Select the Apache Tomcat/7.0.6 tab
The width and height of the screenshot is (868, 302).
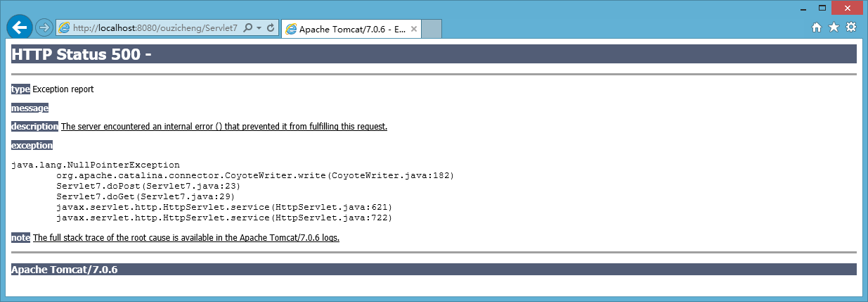346,29
